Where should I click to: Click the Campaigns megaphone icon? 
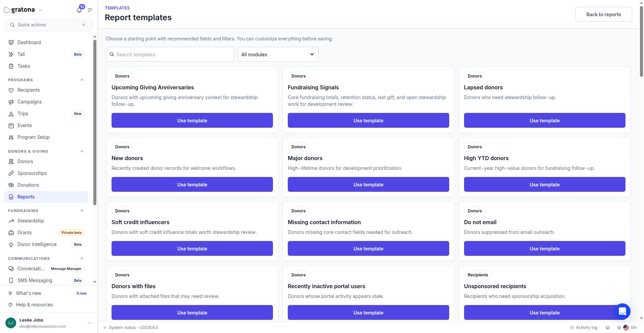pyautogui.click(x=11, y=102)
